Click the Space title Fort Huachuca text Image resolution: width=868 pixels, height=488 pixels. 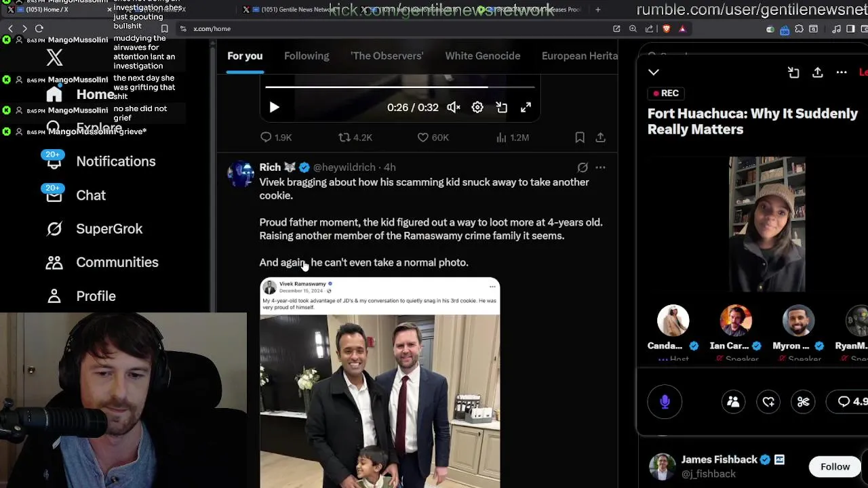pyautogui.click(x=753, y=121)
